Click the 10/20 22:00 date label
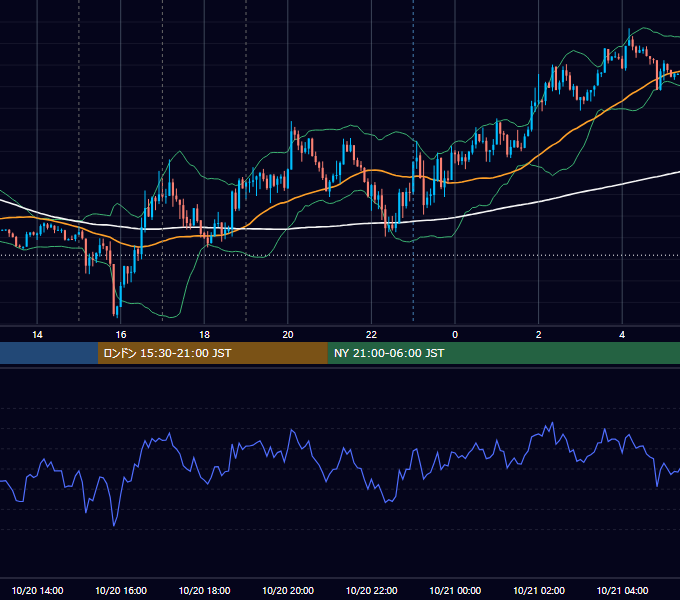680x600 pixels. [x=371, y=590]
